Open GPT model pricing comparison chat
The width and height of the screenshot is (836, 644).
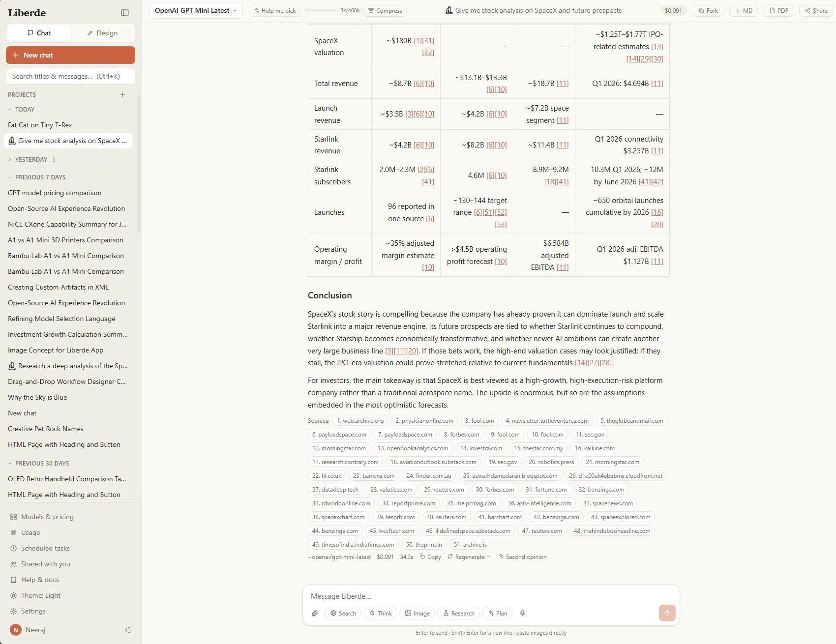coord(68,193)
